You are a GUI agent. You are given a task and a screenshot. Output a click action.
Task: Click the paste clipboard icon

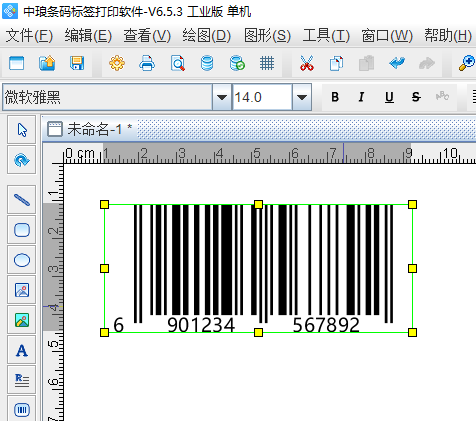(366, 63)
